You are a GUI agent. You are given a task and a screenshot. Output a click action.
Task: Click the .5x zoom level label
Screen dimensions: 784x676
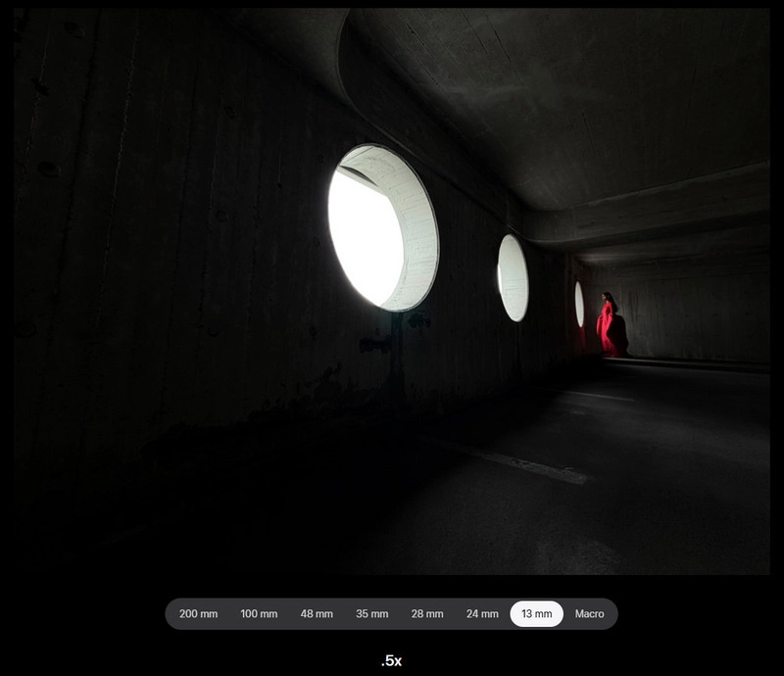coord(391,661)
